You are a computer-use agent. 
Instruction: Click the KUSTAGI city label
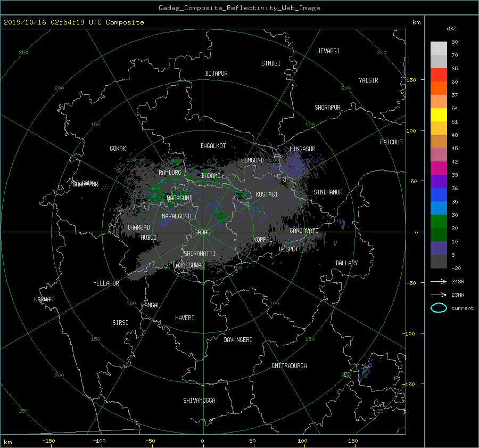tap(267, 194)
